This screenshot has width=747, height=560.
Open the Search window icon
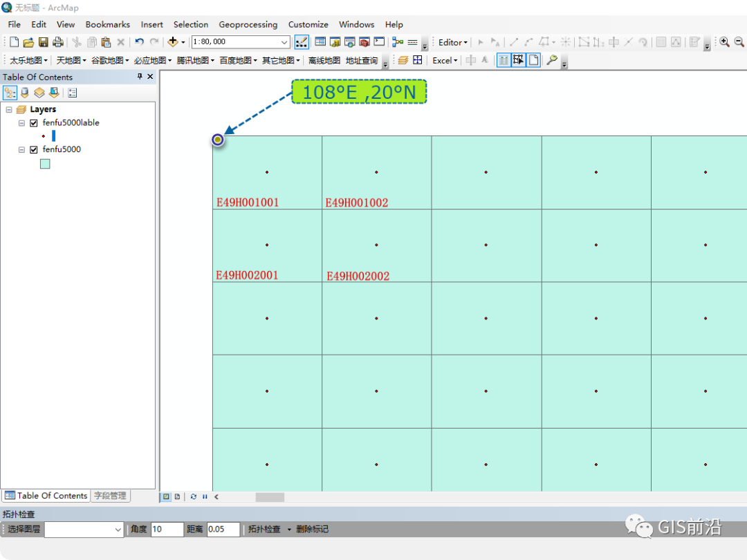point(350,42)
